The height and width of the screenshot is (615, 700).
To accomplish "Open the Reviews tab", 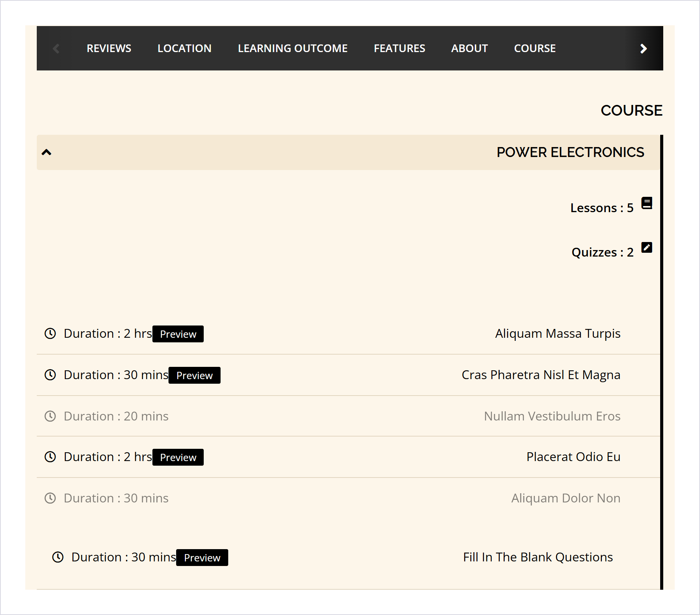I will coord(109,48).
